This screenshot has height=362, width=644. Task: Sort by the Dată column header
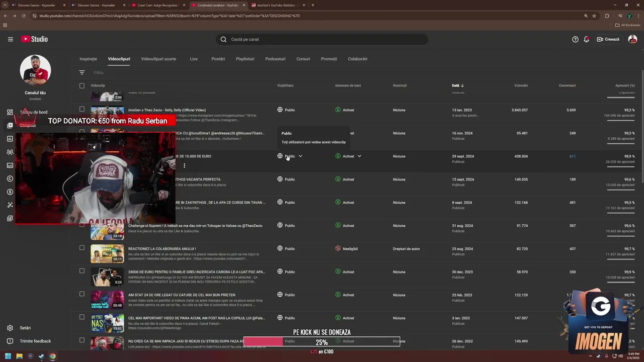(457, 85)
